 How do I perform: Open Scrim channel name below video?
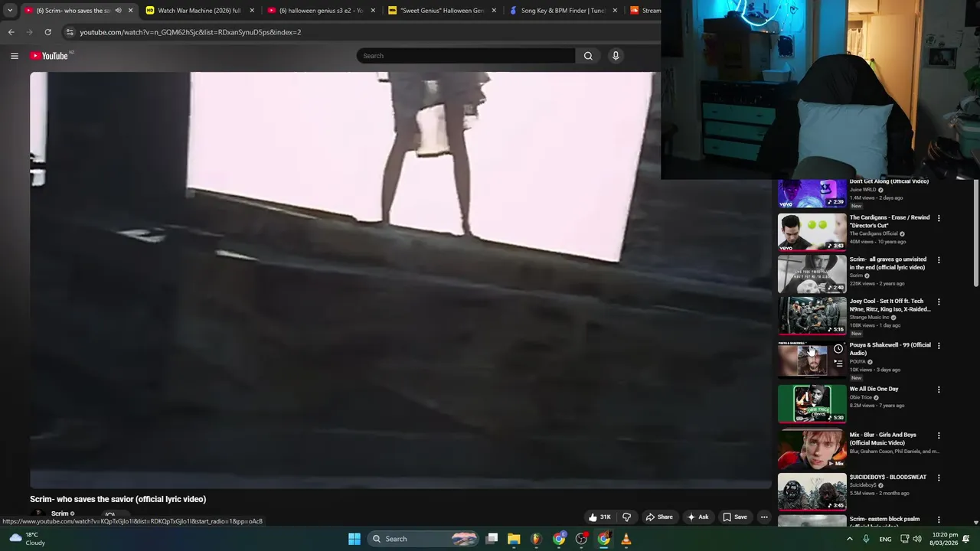click(x=60, y=514)
